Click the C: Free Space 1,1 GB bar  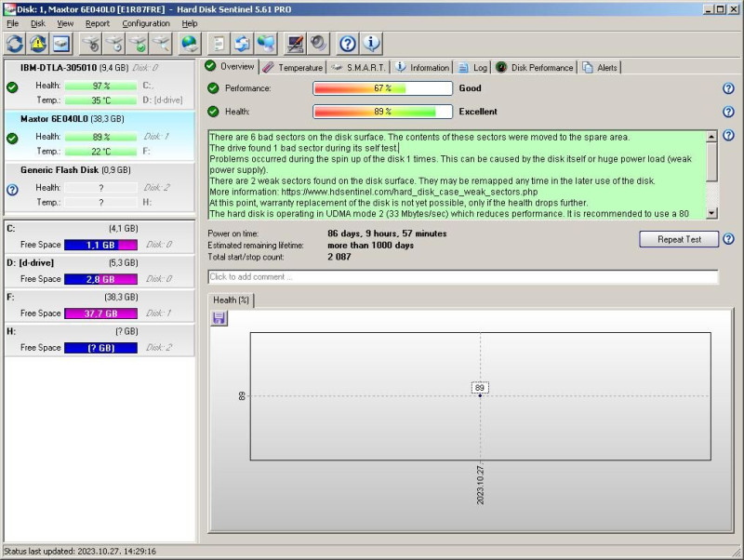(100, 245)
